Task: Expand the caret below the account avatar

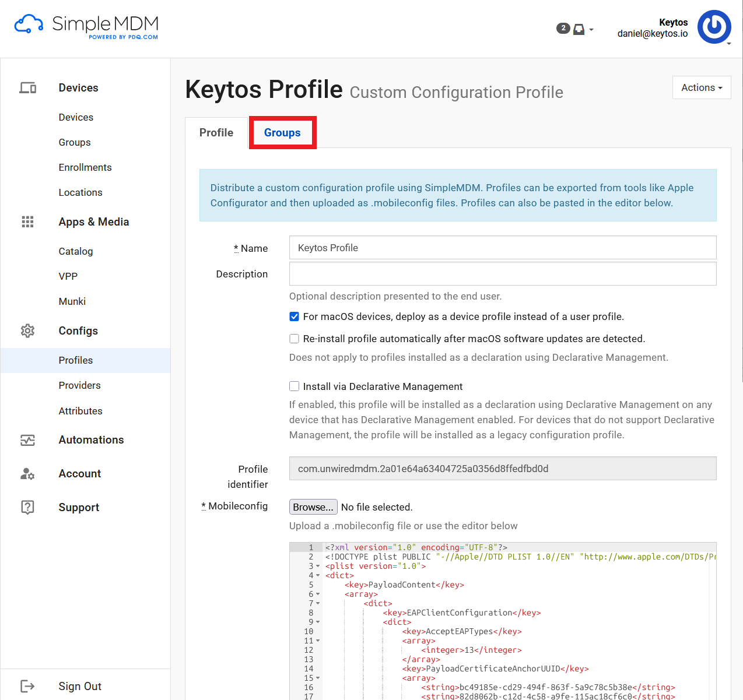Action: (729, 44)
